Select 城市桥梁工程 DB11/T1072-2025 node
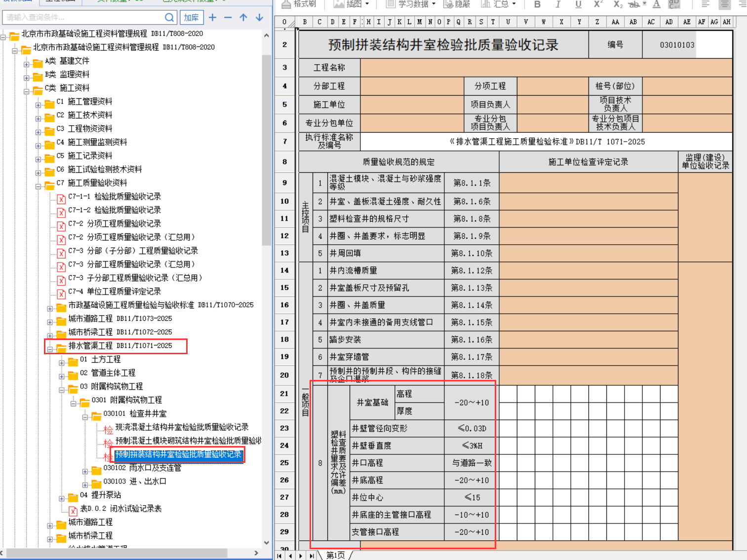The width and height of the screenshot is (747, 560). (x=120, y=332)
